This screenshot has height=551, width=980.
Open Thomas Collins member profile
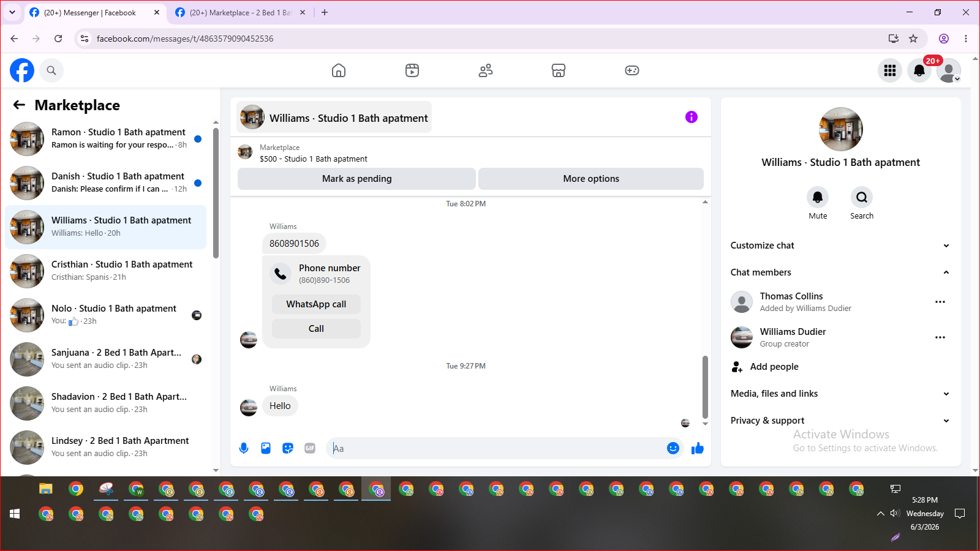[x=791, y=296]
